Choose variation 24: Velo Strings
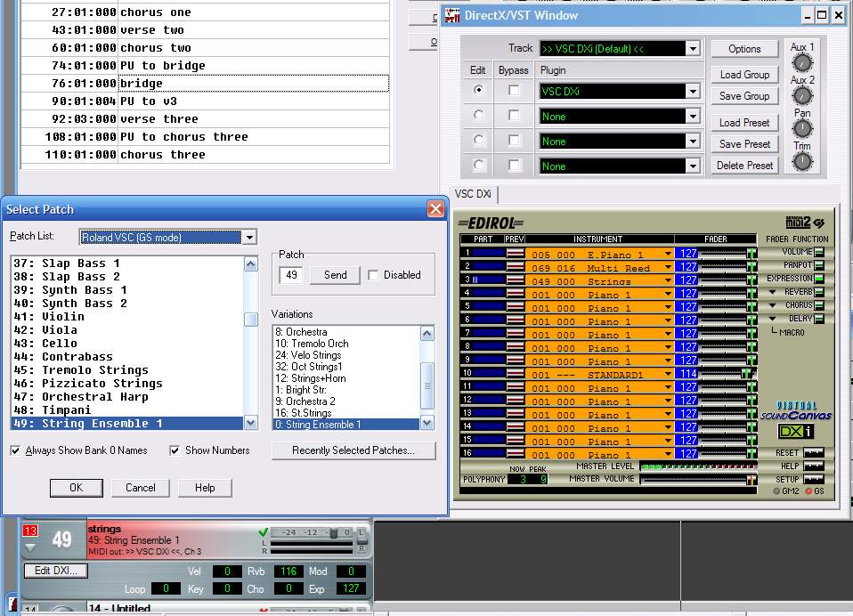 346,355
